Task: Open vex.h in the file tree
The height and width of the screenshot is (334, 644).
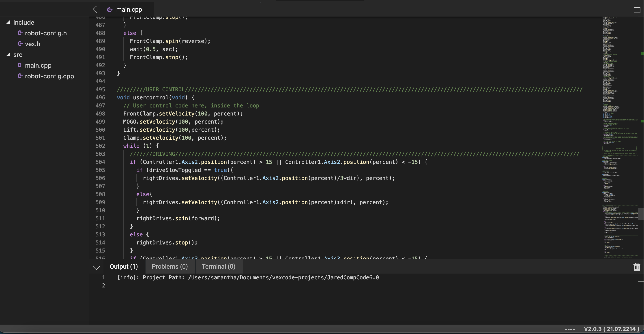Action: (x=32, y=44)
